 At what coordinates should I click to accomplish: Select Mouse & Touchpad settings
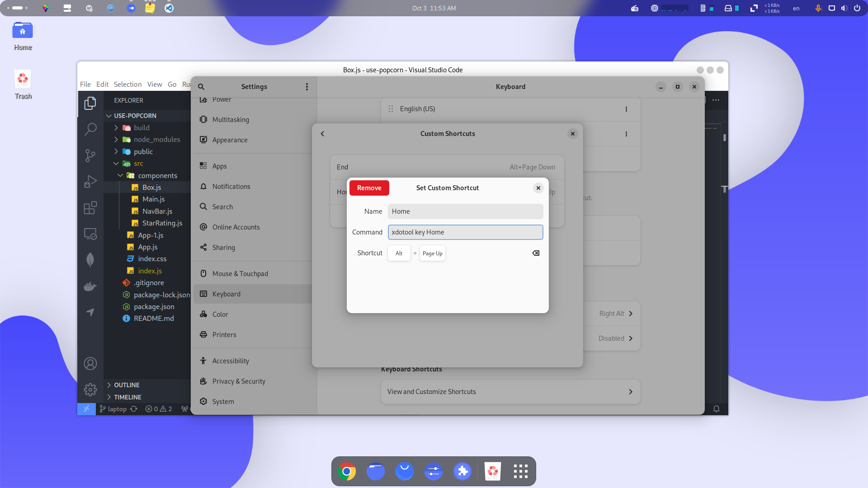240,274
